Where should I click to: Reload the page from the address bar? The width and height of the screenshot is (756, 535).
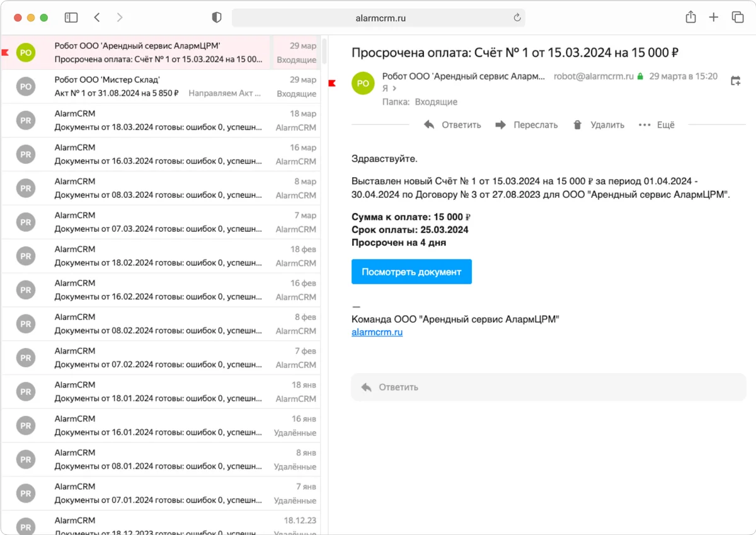517,18
